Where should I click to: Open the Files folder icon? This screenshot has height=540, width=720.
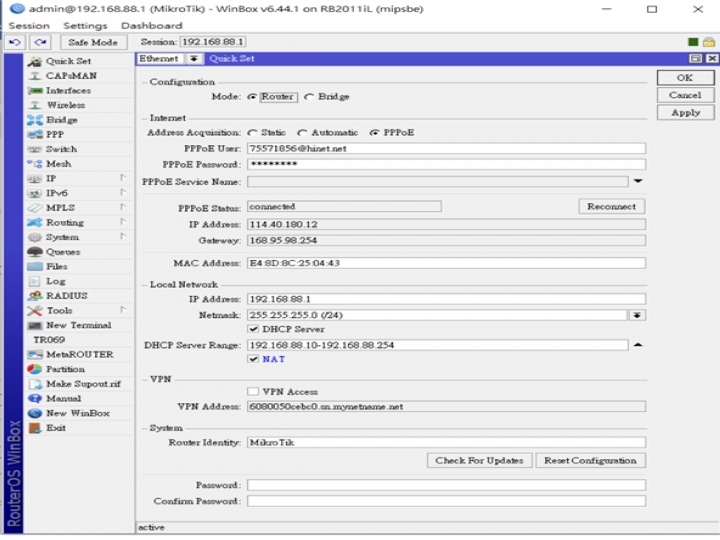tap(34, 267)
